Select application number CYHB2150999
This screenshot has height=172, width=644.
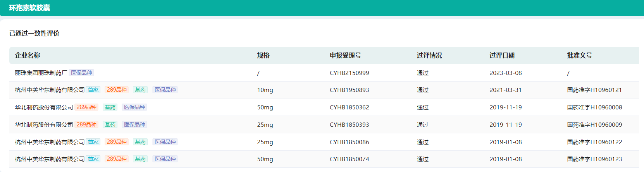click(349, 73)
